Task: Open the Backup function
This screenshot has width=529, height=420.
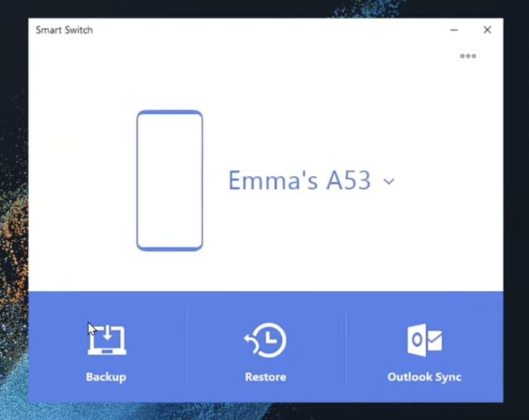Action: coord(107,352)
